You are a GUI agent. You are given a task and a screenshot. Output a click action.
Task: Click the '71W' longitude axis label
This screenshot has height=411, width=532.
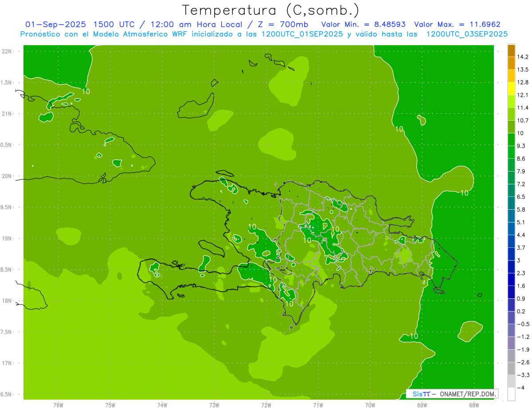318,405
